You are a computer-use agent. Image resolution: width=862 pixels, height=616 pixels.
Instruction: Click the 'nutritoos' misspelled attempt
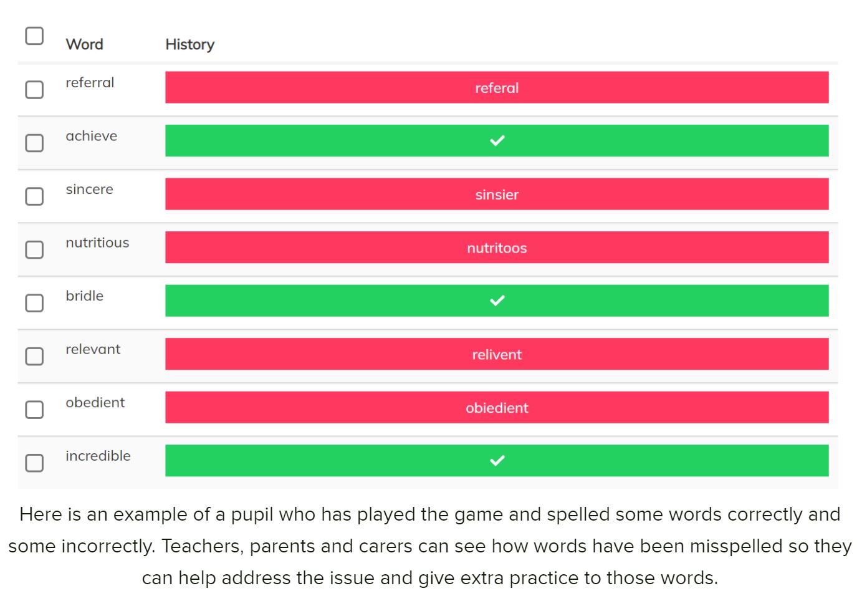(x=497, y=248)
